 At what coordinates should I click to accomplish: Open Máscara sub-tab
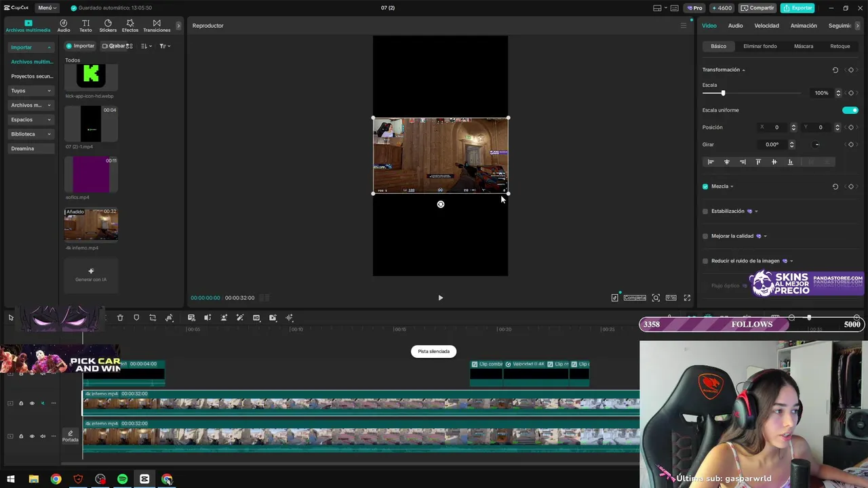pyautogui.click(x=804, y=46)
